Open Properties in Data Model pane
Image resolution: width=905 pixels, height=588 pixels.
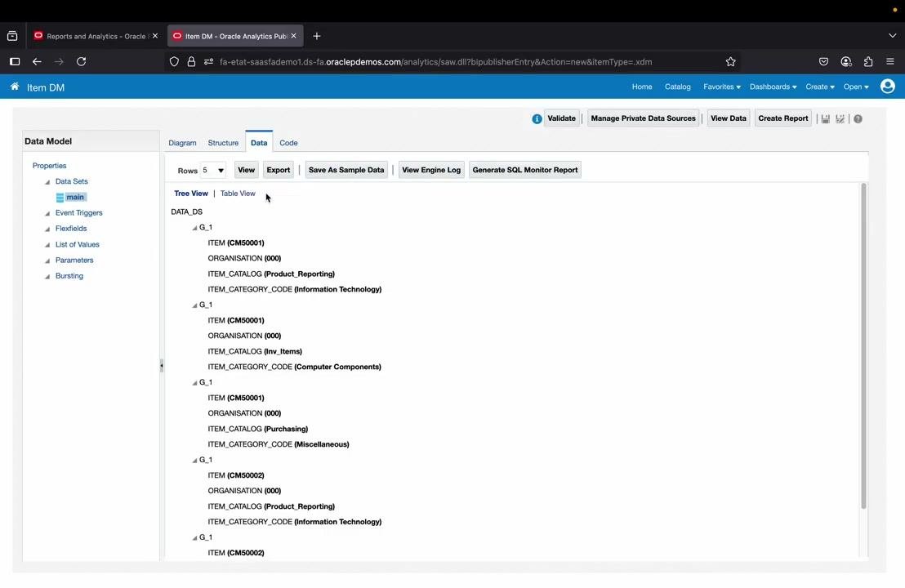point(49,166)
